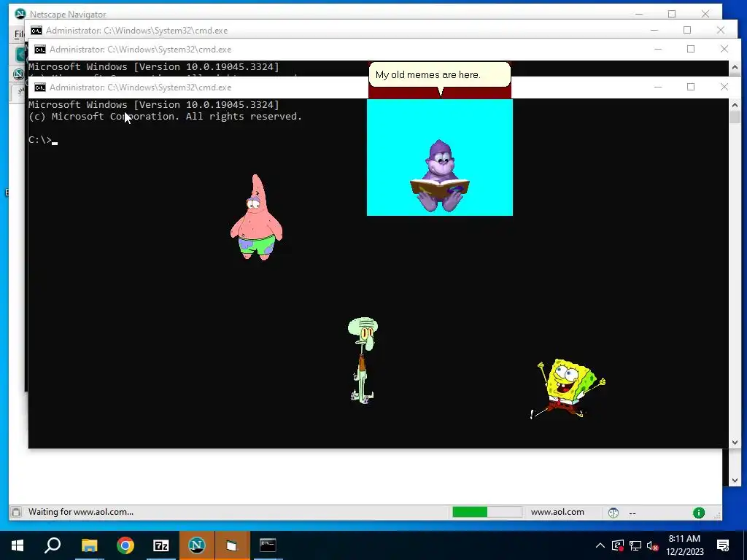Screen dimensions: 747x560
Task: Launch Google Chrome from the taskbar
Action: tap(125, 545)
